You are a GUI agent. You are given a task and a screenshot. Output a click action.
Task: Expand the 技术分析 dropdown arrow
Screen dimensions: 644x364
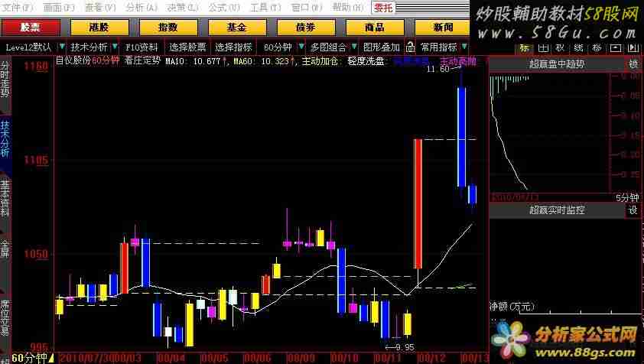click(x=115, y=47)
